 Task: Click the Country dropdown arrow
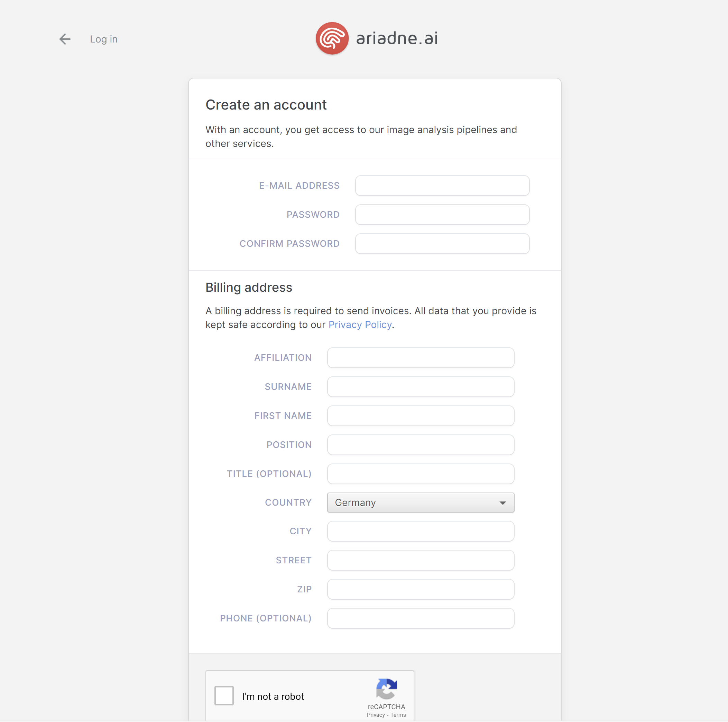pos(502,503)
